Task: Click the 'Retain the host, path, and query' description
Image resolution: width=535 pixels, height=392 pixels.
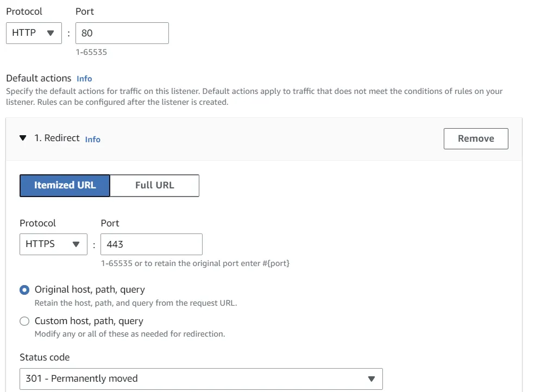Action: [136, 303]
